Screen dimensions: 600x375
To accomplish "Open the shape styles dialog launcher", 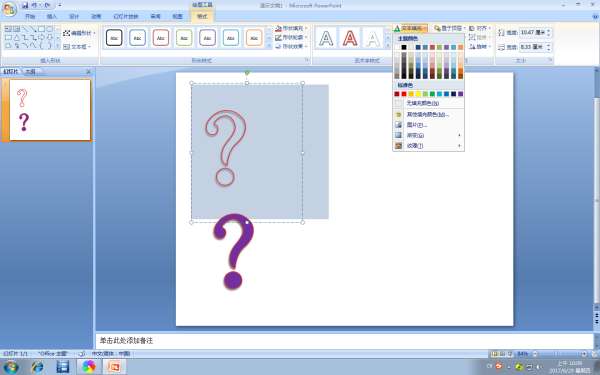I will [307, 60].
